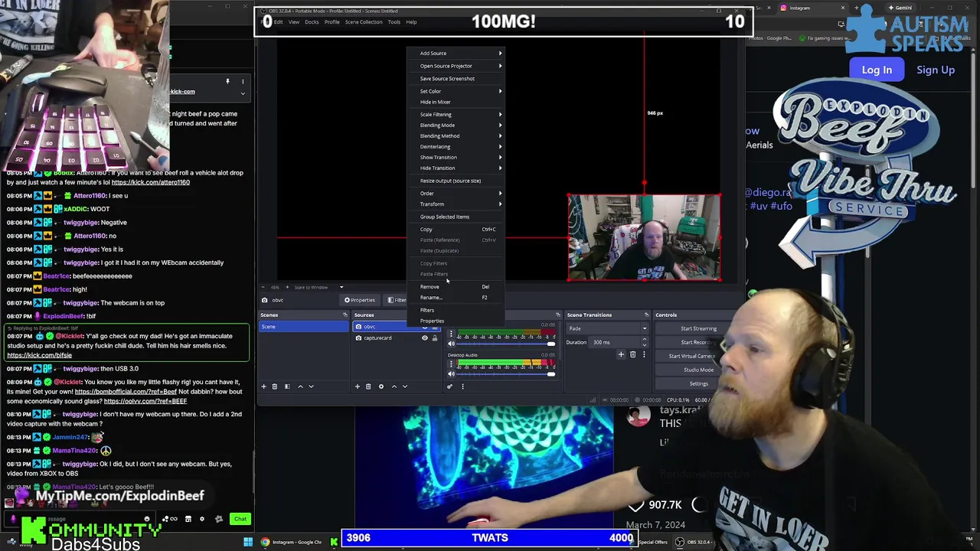Expand Blending Mode submenu
This screenshot has height=551, width=980.
click(x=460, y=125)
